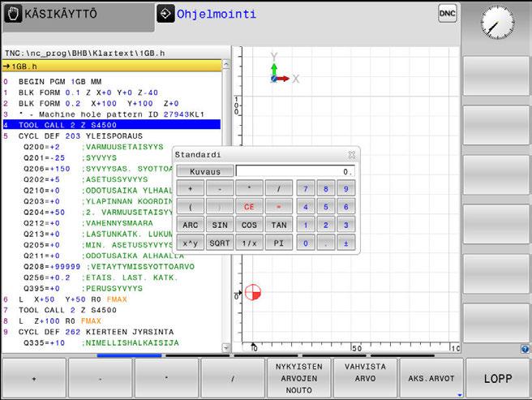The height and width of the screenshot is (400, 532).
Task: Click the PI key
Action: coord(278,243)
